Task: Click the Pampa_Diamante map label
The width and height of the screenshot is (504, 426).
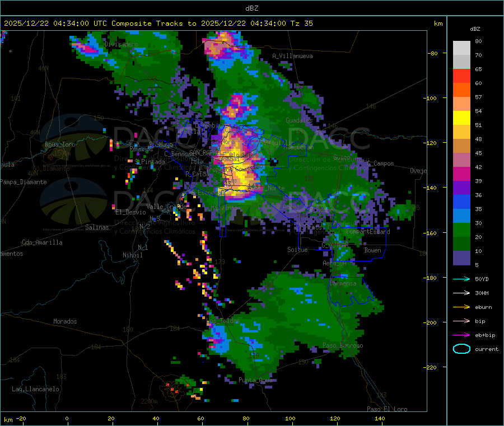Action: [24, 182]
